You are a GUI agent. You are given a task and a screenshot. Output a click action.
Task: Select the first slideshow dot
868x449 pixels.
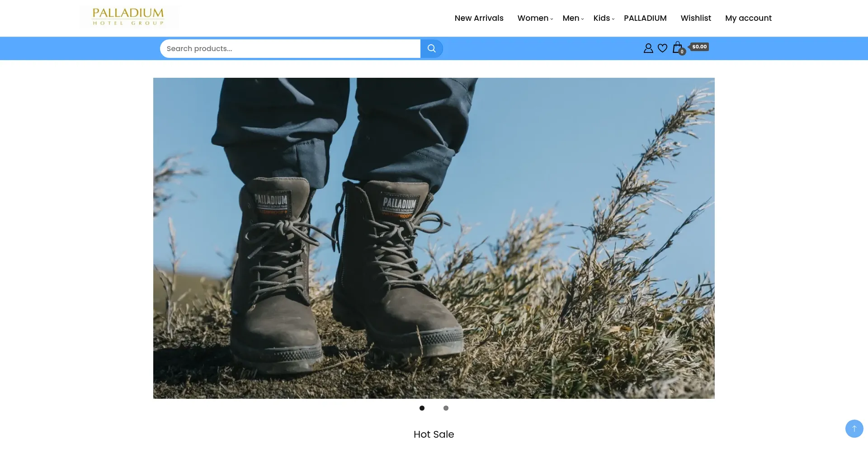422,408
